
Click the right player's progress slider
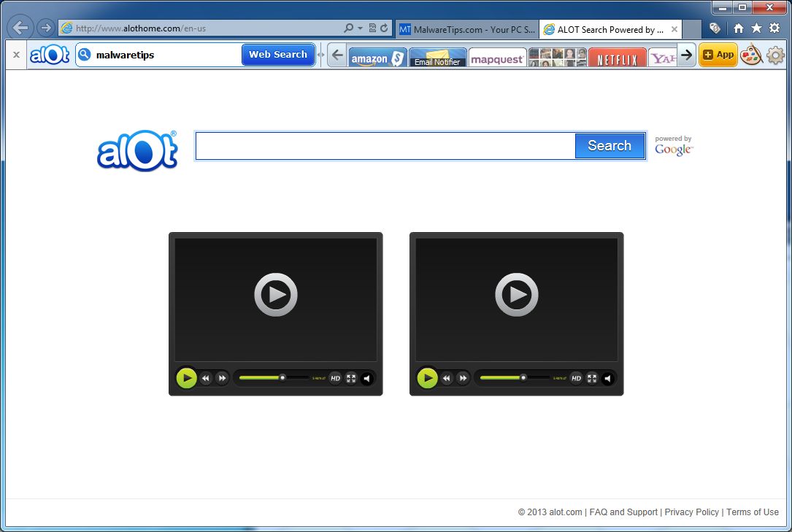pos(515,377)
